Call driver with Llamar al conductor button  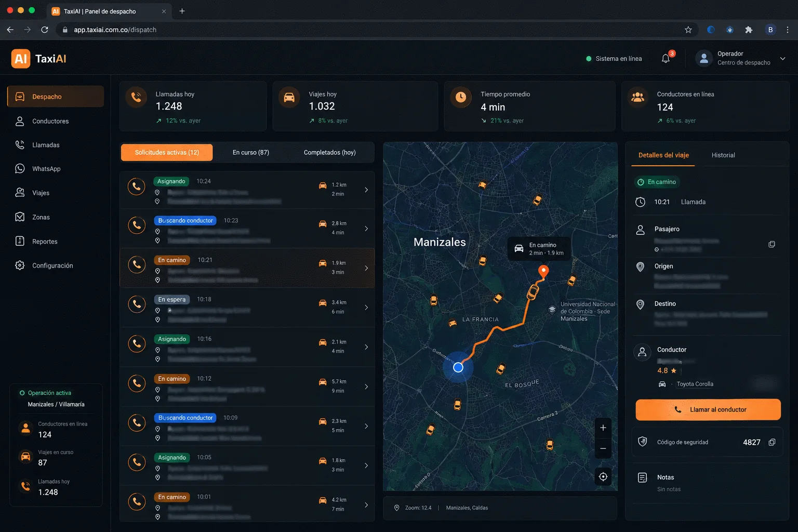point(708,409)
